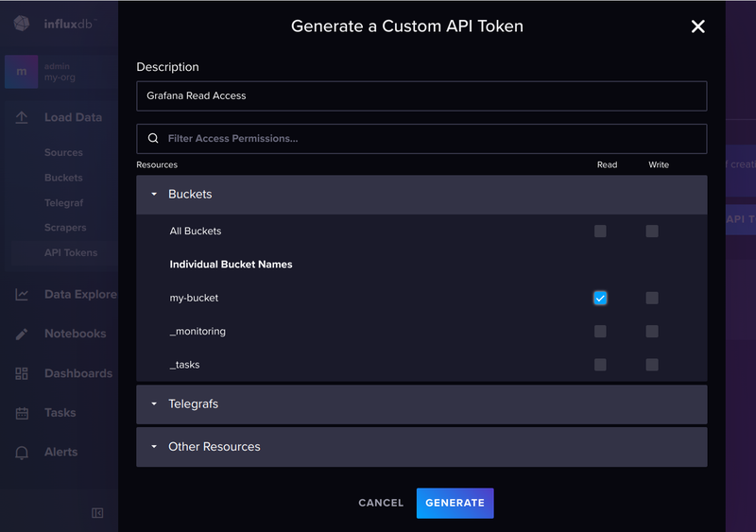Uncheck Read permission for my-bucket

(x=600, y=298)
